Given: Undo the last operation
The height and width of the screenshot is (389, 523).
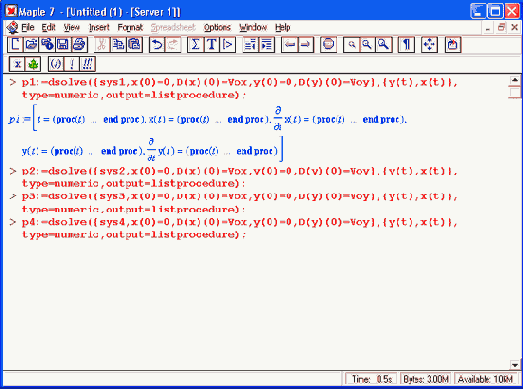Looking at the screenshot, I should [x=157, y=44].
